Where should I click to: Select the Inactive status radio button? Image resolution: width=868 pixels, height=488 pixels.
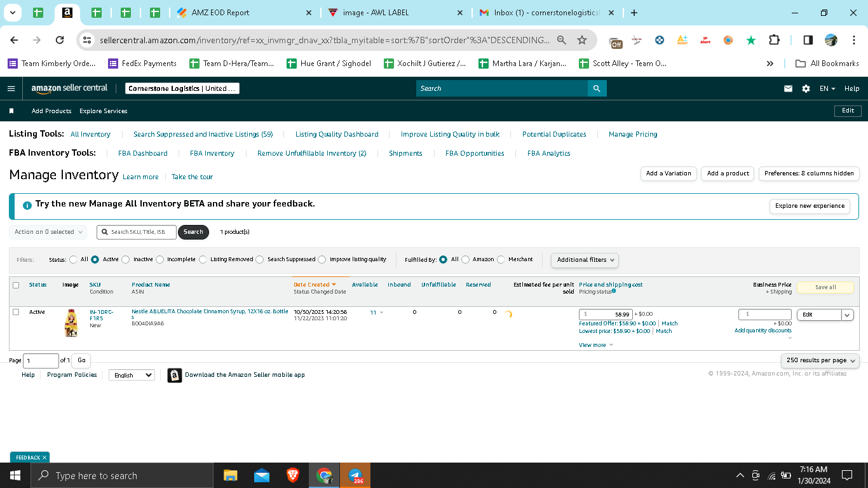click(126, 259)
